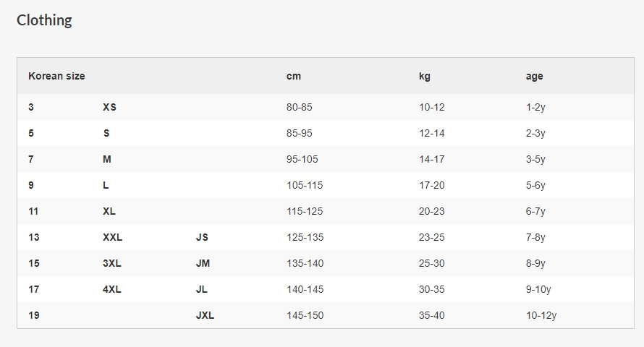Select the M size label
The height and width of the screenshot is (347, 644).
[107, 159]
